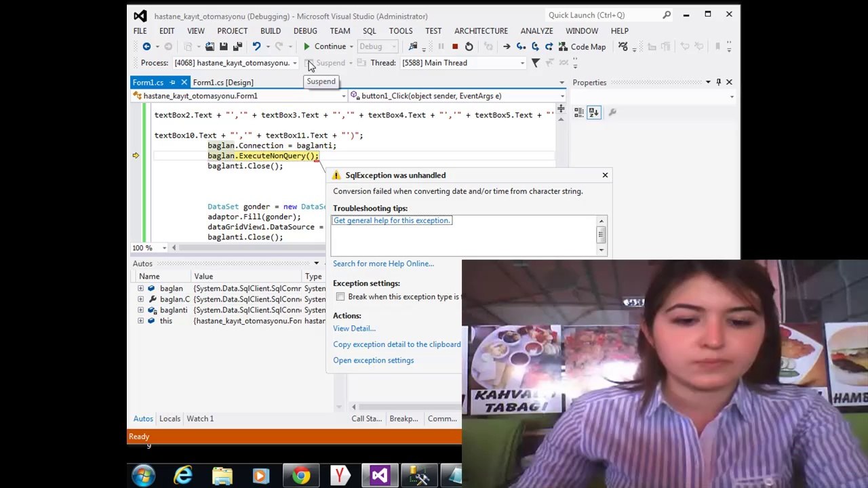Expand the 'baglanti' row in Autos
868x488 pixels.
(140, 310)
